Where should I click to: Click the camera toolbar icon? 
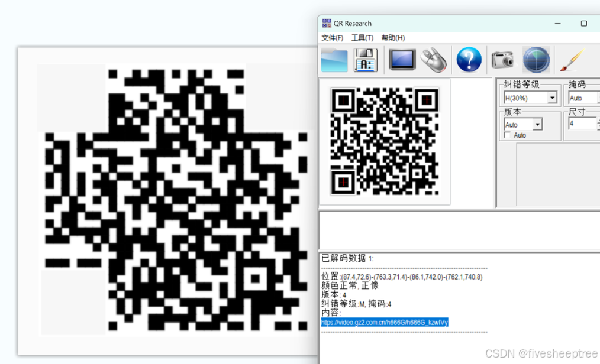pyautogui.click(x=502, y=60)
